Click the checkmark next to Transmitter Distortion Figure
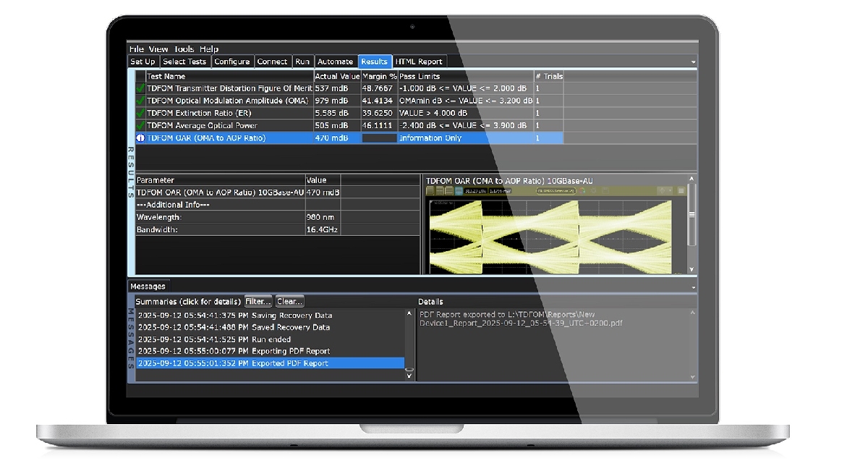The width and height of the screenshot is (868, 469). [140, 88]
